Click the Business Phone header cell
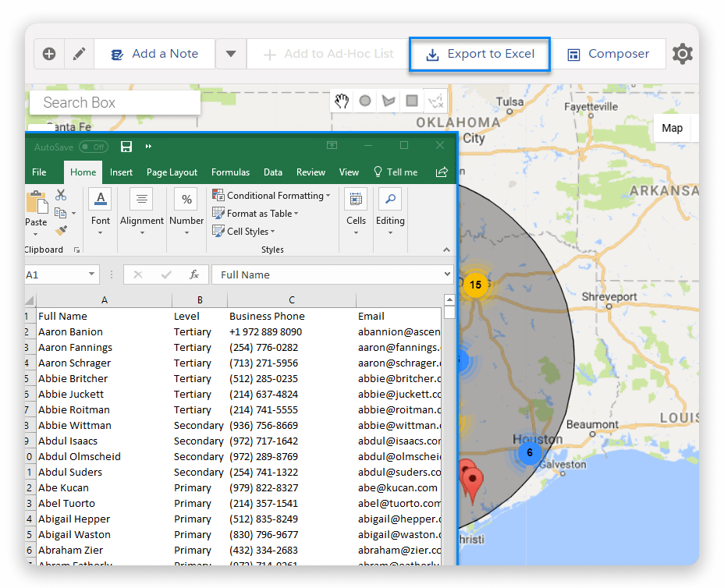Image resolution: width=724 pixels, height=588 pixels. (x=291, y=316)
